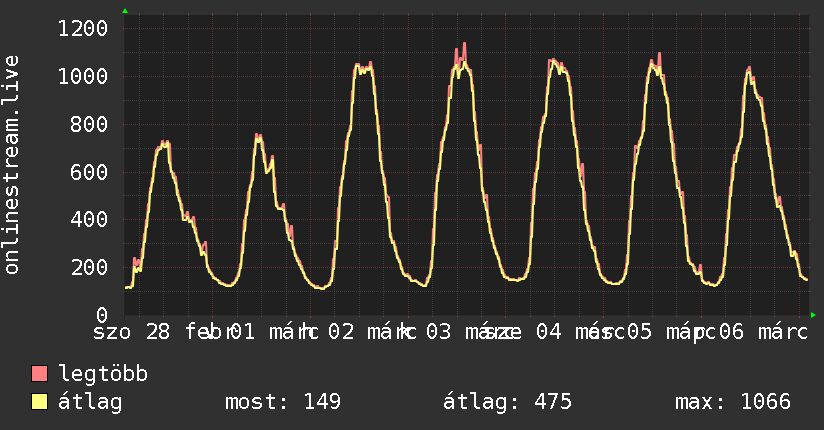Image resolution: width=824 pixels, height=430 pixels.
Task: Click the y-axis value 0
Action: point(102,315)
